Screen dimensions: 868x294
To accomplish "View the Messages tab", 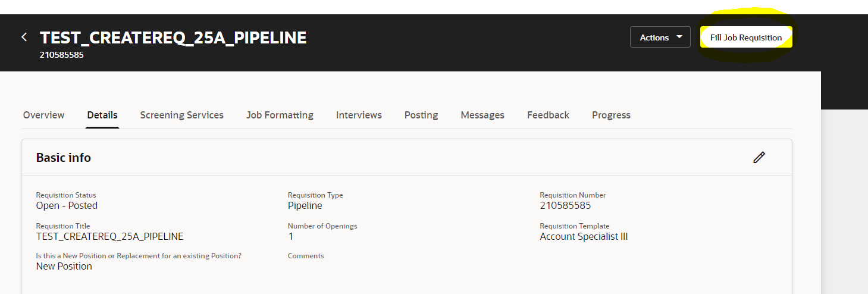I will click(x=482, y=115).
